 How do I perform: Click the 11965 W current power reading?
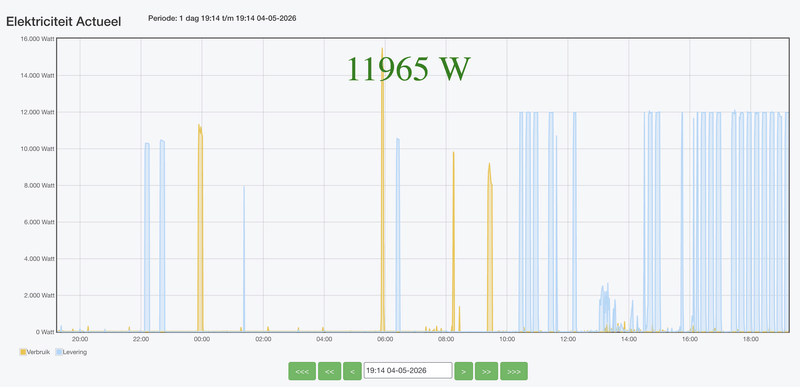click(x=408, y=69)
